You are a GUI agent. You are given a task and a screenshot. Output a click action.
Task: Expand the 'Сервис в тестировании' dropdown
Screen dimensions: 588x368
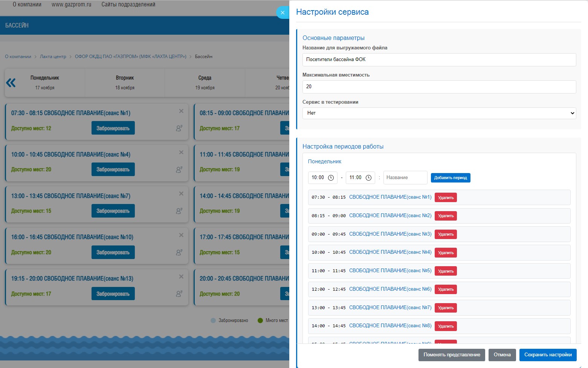click(x=439, y=113)
